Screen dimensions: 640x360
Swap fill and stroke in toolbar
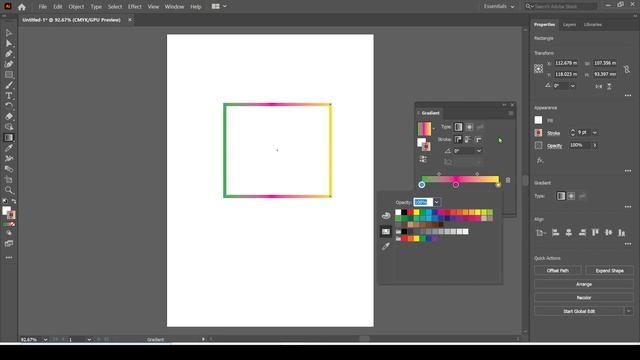(14, 201)
